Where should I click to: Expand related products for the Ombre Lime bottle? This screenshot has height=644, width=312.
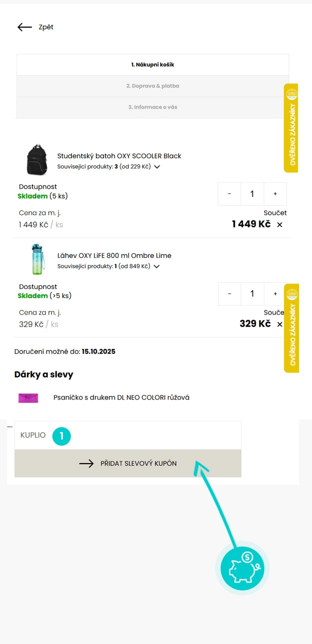(x=156, y=266)
